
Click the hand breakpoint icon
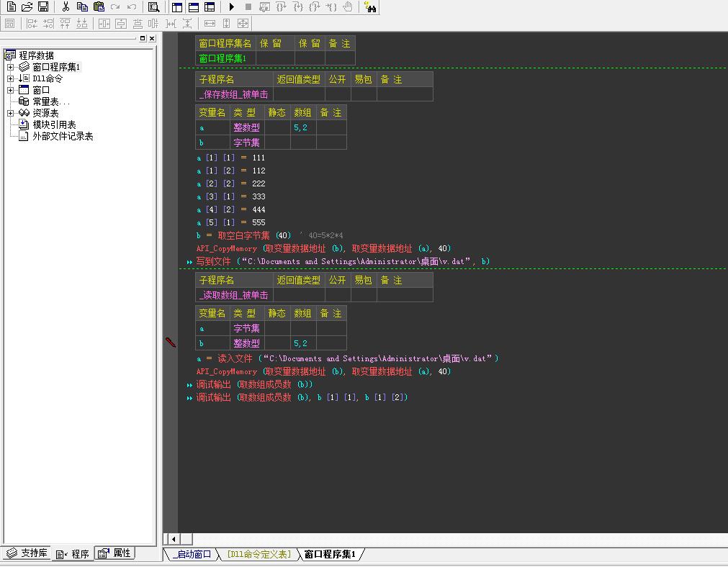pos(347,6)
